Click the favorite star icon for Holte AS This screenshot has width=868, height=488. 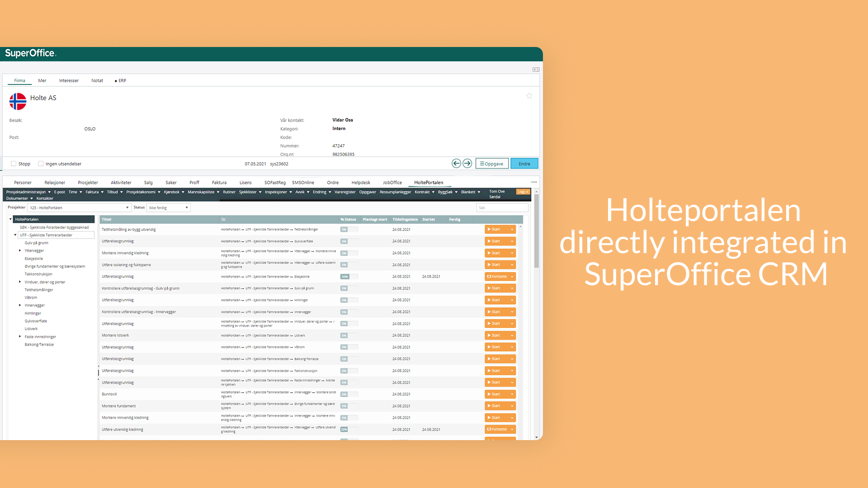point(529,96)
